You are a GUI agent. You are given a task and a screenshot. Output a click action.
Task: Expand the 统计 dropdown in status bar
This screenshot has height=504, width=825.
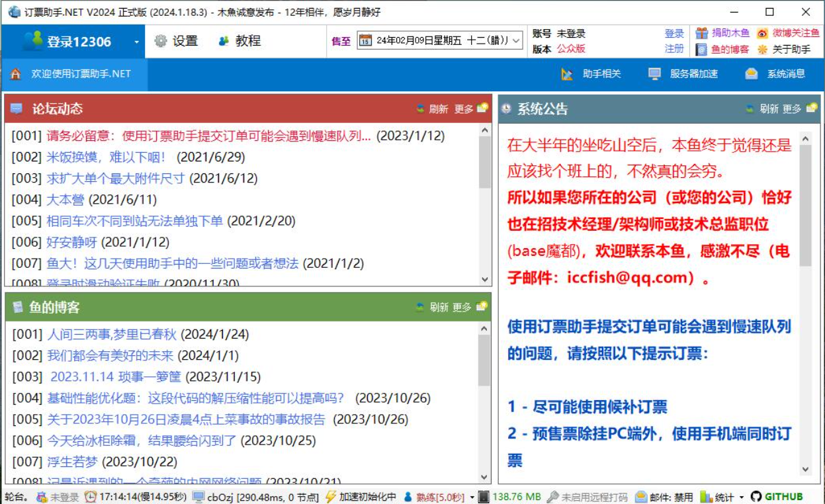point(742,497)
